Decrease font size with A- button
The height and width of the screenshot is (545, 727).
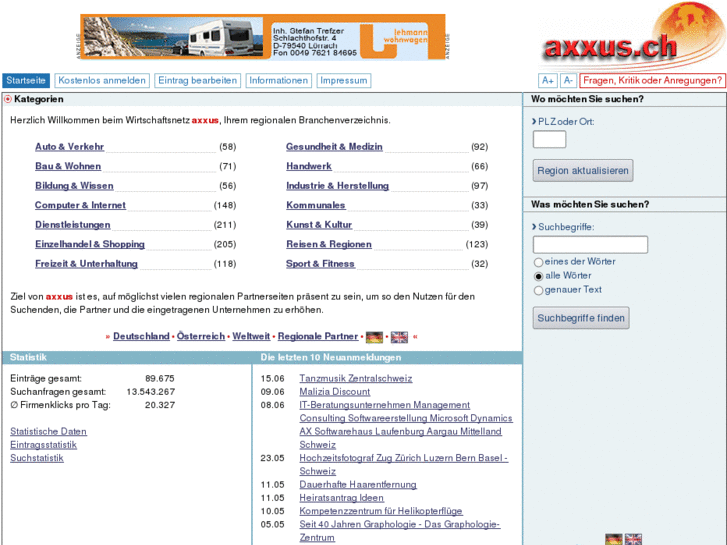[x=568, y=81]
